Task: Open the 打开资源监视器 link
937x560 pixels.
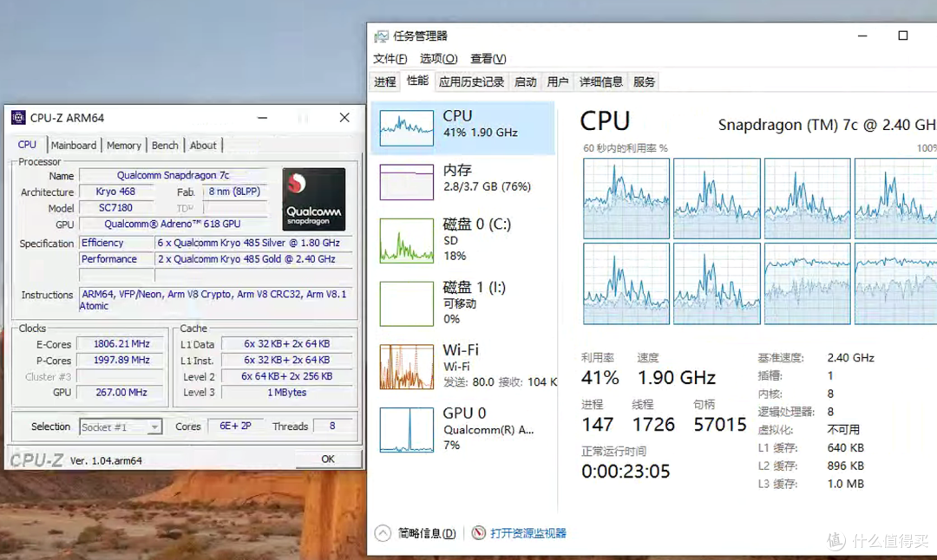Action: coord(527,533)
